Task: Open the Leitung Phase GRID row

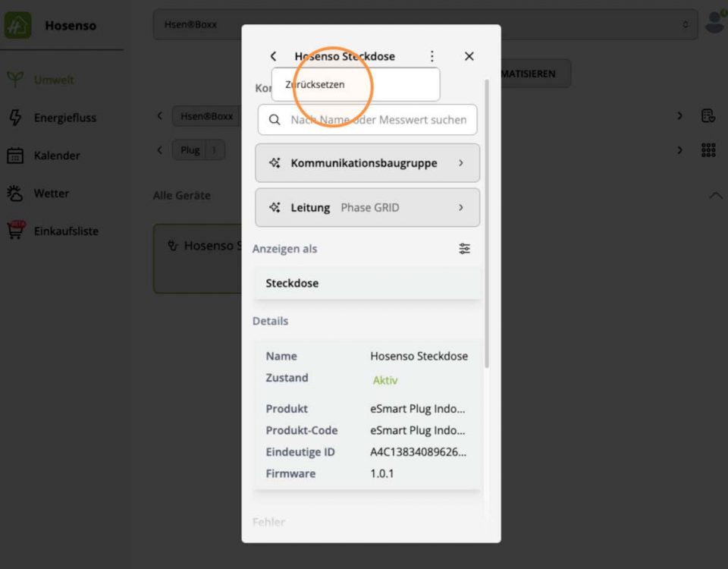Action: pyautogui.click(x=367, y=208)
